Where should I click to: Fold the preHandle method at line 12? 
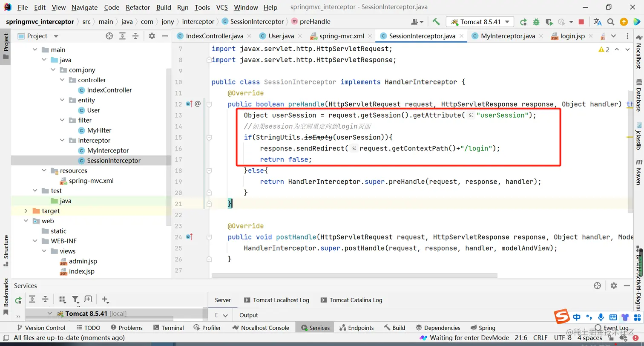point(209,104)
